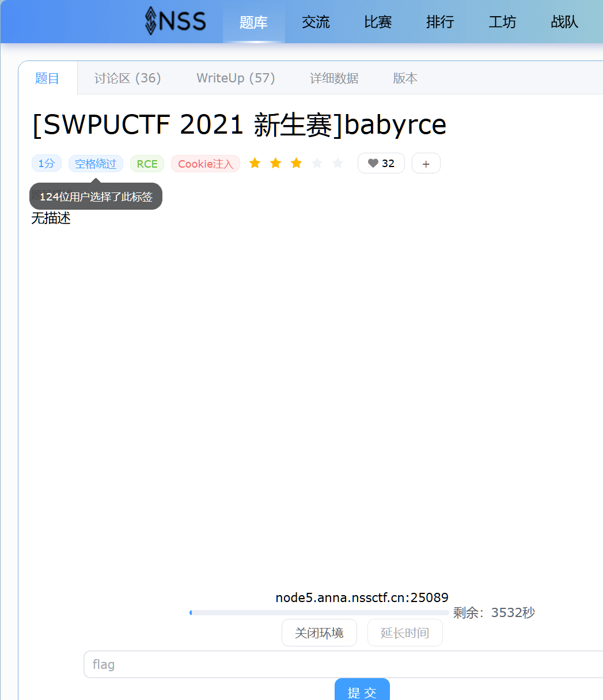This screenshot has height=700, width=603.
Task: Add a tag with plus button
Action: [426, 164]
